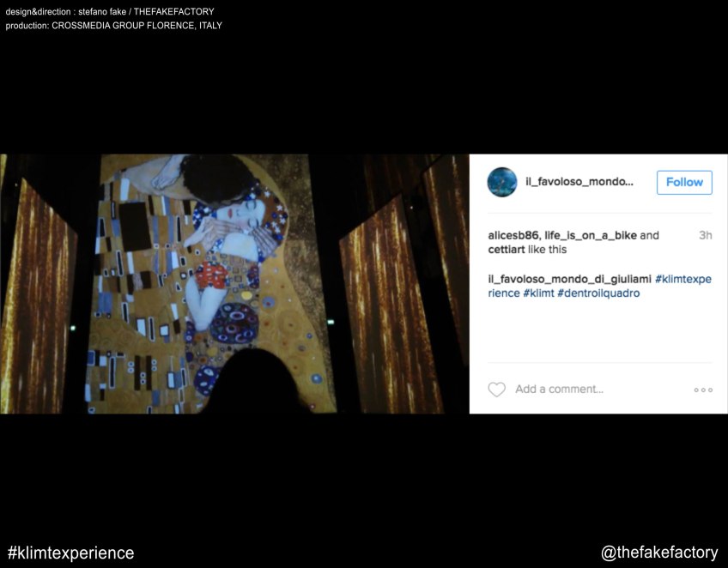Open the three-dot more options menu
Viewport: 728px width, 568px height.
[x=703, y=390]
